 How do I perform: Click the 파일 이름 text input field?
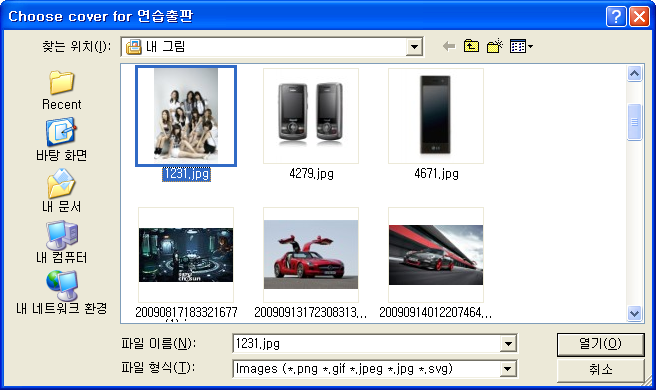(x=366, y=344)
